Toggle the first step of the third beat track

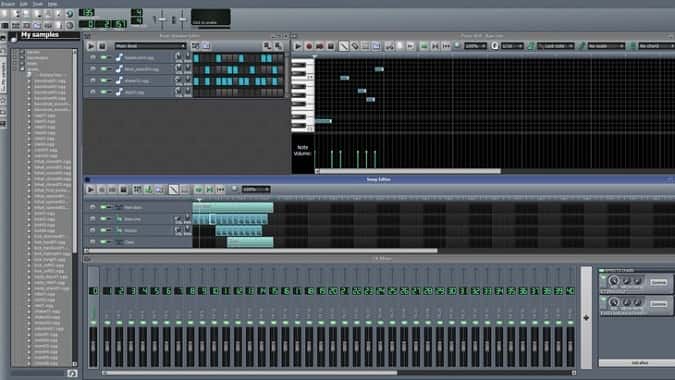pos(196,81)
